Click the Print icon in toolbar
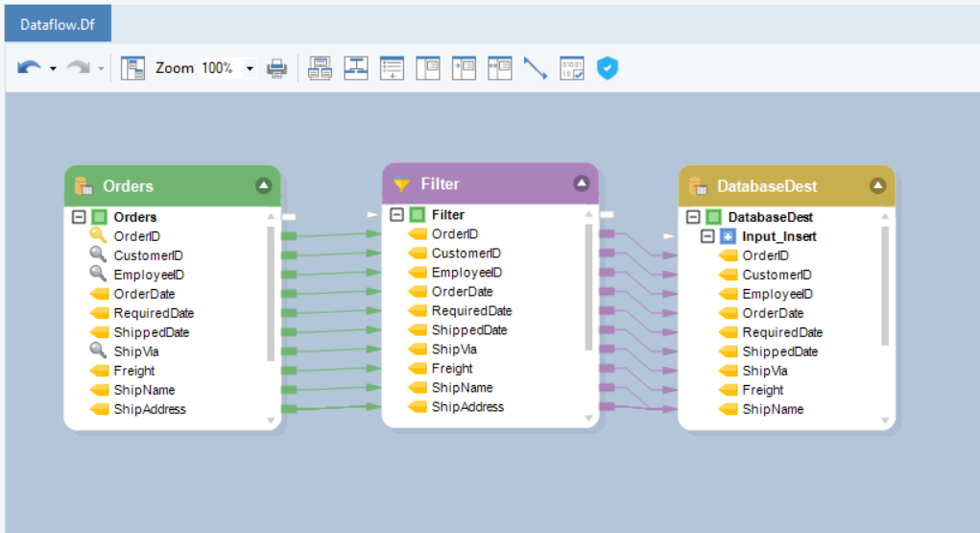This screenshot has width=980, height=533. [x=276, y=68]
